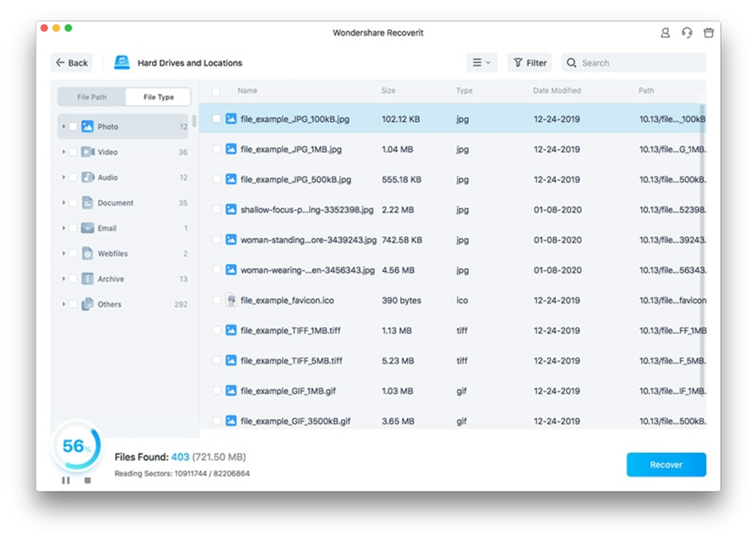The image size is (756, 541).
Task: Click image icon of woman-standing jpg file
Action: point(231,240)
